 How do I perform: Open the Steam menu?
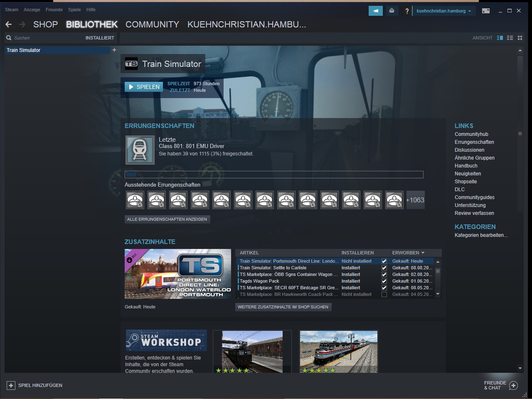(12, 10)
